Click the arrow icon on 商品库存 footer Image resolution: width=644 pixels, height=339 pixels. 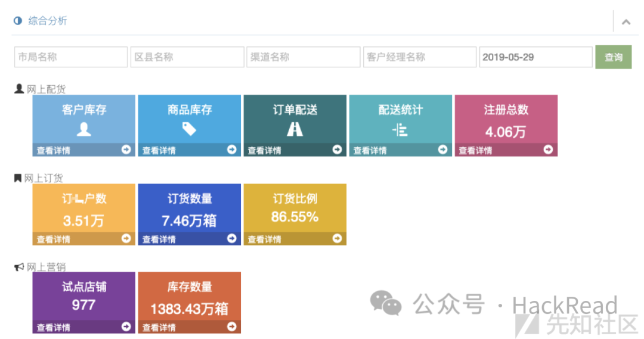pyautogui.click(x=231, y=150)
